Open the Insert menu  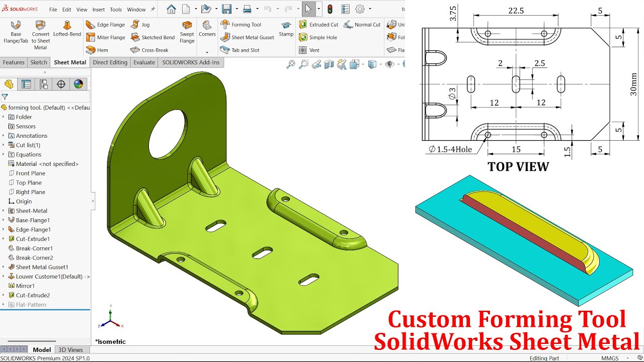click(x=99, y=10)
